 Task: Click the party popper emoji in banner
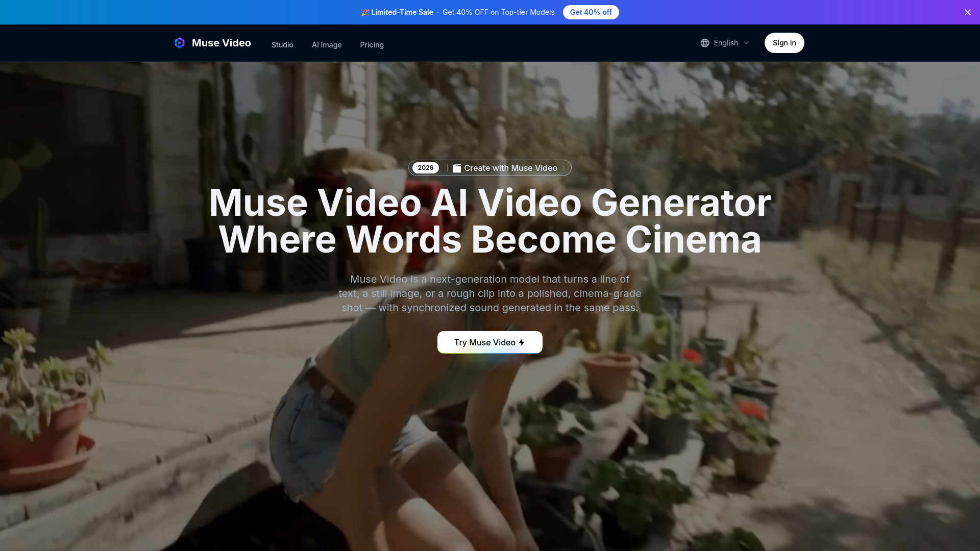point(365,12)
